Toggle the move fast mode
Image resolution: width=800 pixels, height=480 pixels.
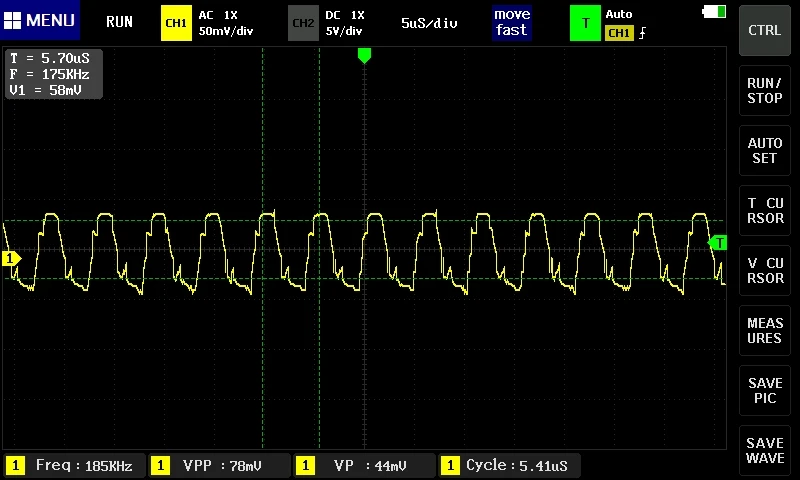pyautogui.click(x=512, y=22)
